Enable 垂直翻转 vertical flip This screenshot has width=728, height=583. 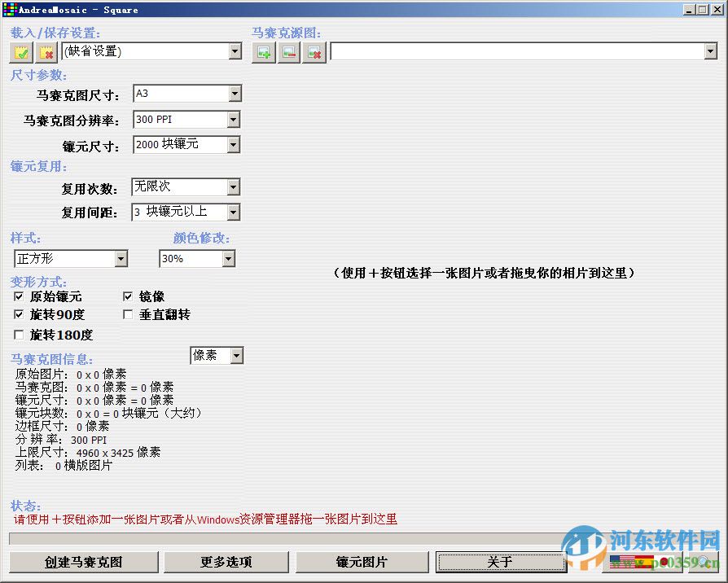128,315
